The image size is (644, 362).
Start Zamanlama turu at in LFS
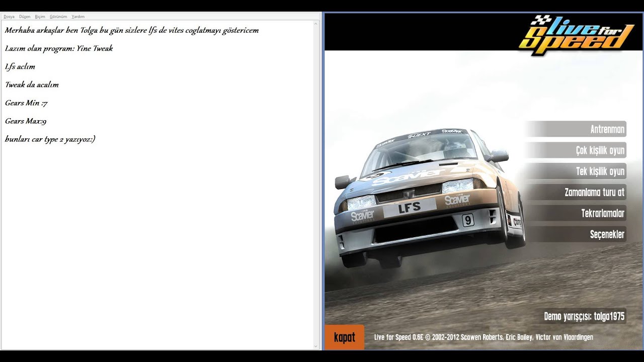576,192
